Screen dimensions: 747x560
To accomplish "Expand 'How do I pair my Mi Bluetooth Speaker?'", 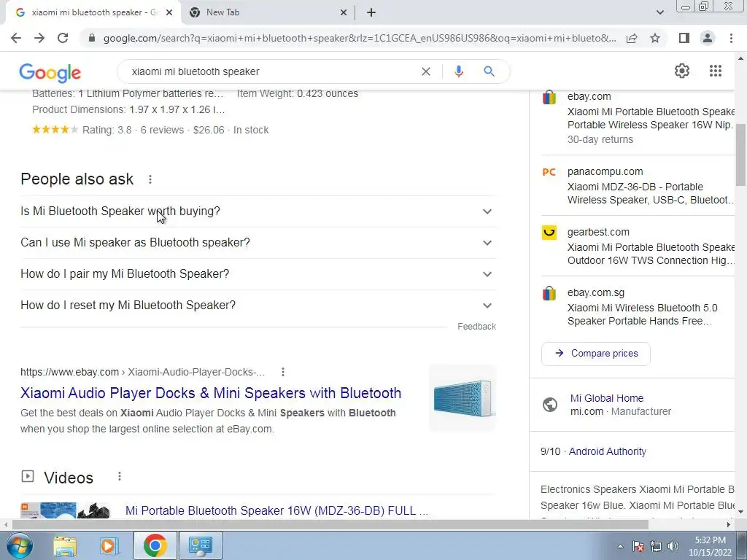I will pos(258,274).
